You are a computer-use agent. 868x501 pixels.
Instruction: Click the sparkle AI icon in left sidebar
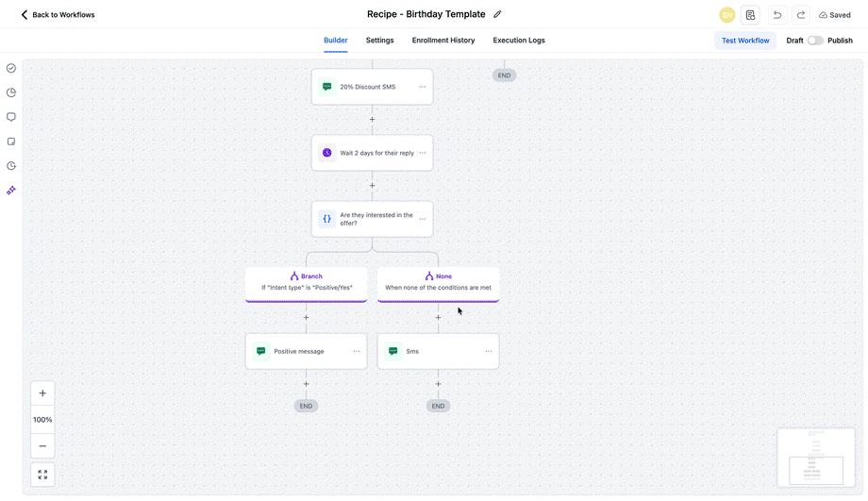(11, 191)
